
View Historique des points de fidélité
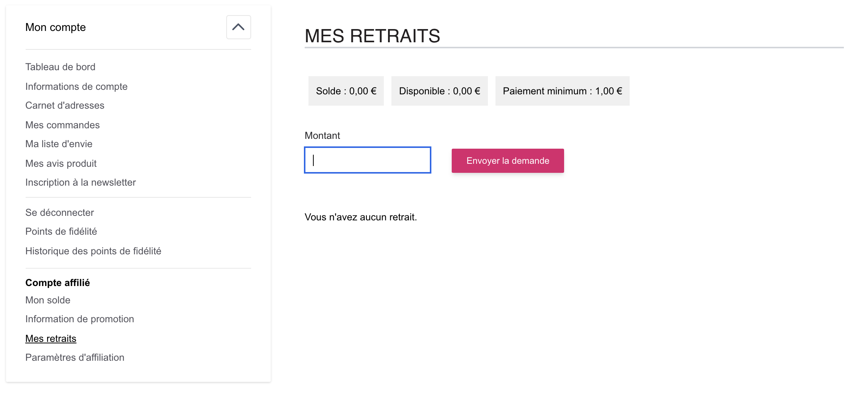pos(93,251)
